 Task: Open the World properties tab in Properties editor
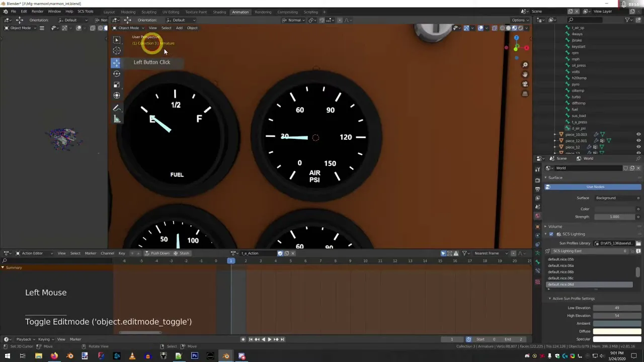(538, 216)
